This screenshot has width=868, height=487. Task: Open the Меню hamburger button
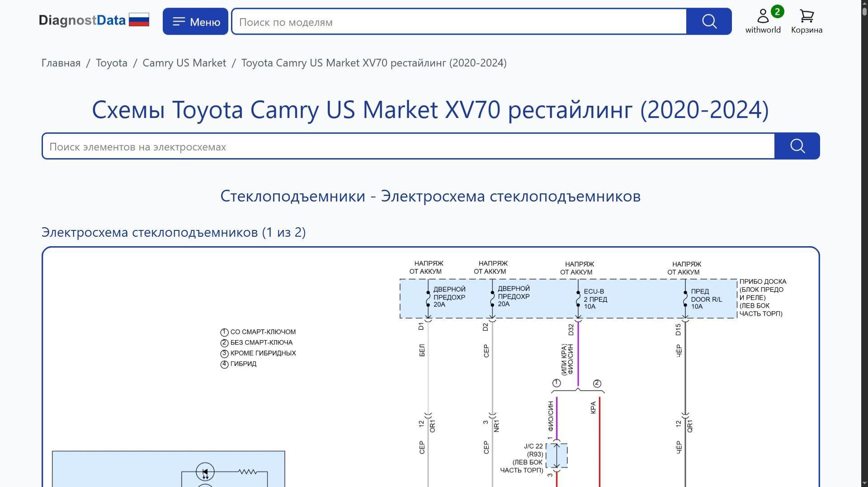point(195,21)
